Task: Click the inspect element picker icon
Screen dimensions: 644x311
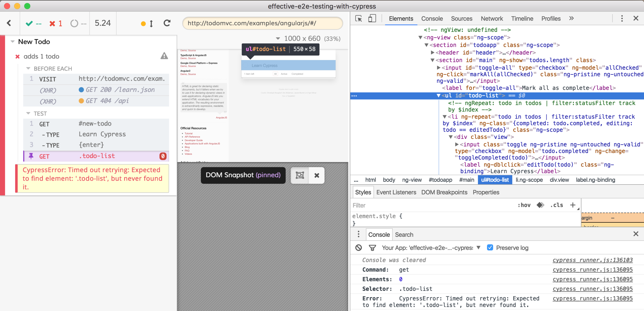Action: click(358, 19)
